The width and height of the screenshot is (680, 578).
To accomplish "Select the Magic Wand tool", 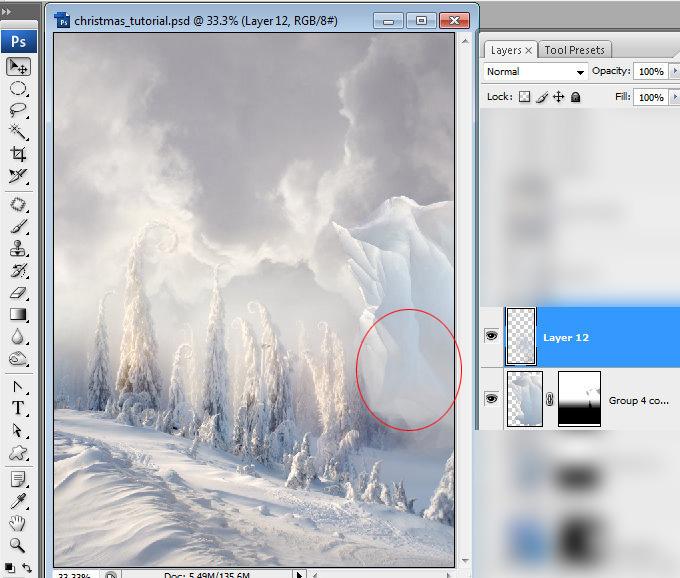I will [x=18, y=131].
